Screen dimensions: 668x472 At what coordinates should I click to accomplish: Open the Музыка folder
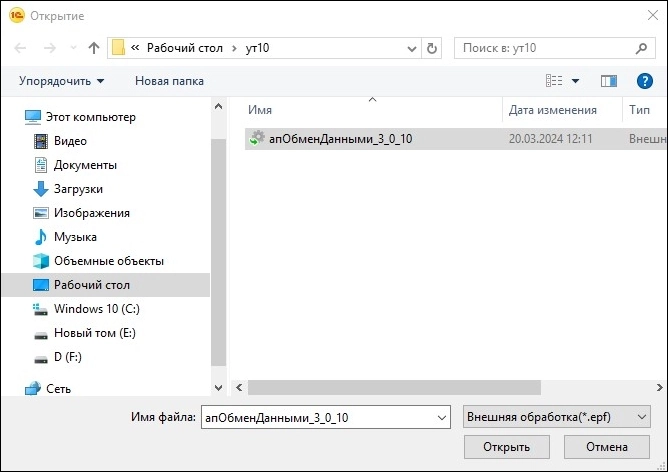pos(75,237)
